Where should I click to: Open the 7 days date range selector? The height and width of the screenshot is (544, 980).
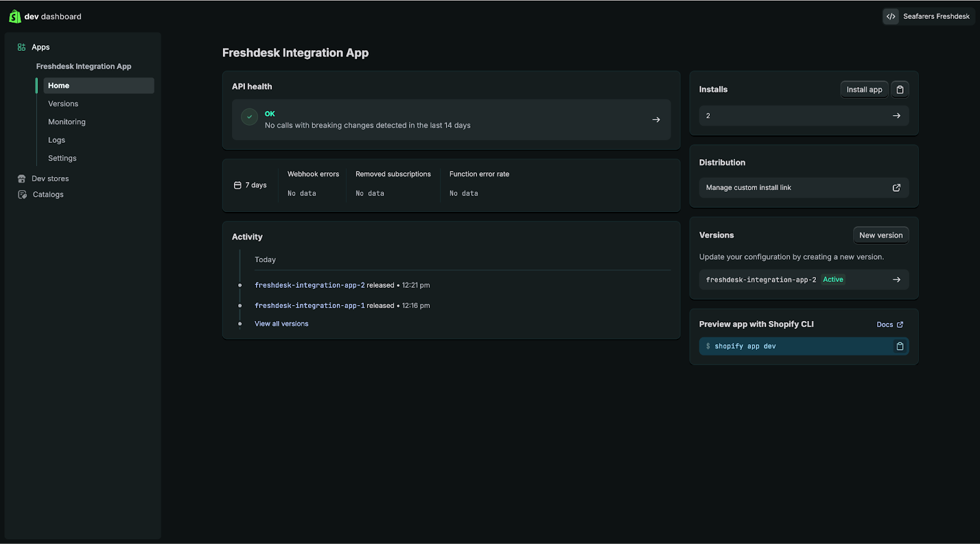pyautogui.click(x=251, y=185)
